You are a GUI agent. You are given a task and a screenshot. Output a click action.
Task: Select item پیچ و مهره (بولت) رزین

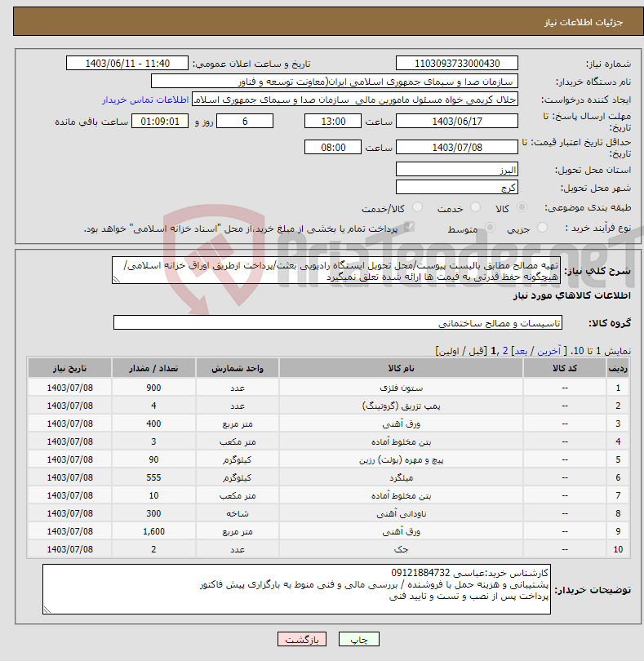(401, 459)
